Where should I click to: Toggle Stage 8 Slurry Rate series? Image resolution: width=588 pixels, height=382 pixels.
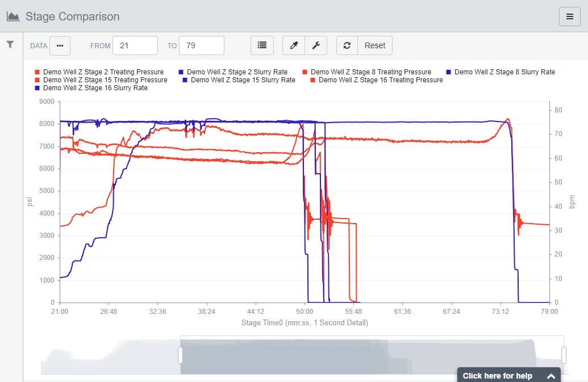501,72
